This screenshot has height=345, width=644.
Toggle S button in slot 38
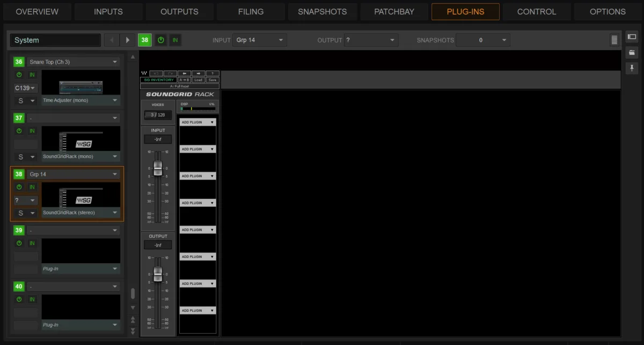coord(26,213)
